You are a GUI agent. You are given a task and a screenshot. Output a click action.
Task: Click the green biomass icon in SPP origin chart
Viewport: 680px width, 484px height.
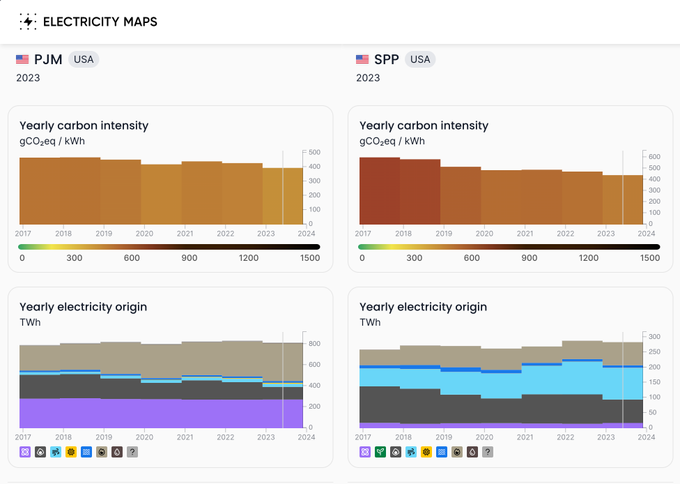coord(380,452)
